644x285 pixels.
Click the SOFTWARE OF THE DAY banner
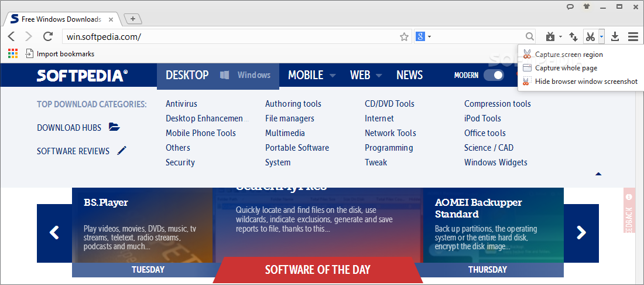click(317, 270)
